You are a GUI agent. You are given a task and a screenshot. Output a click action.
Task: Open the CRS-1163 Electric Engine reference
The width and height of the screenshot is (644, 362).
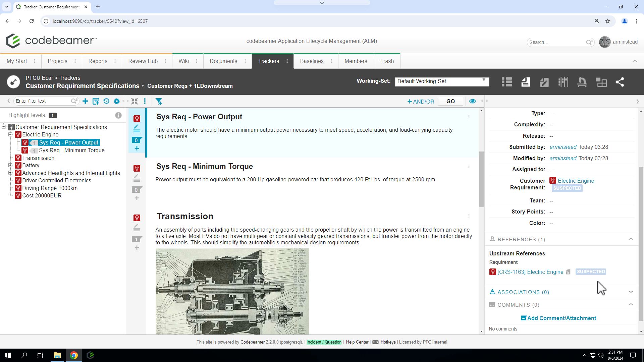[x=530, y=272]
